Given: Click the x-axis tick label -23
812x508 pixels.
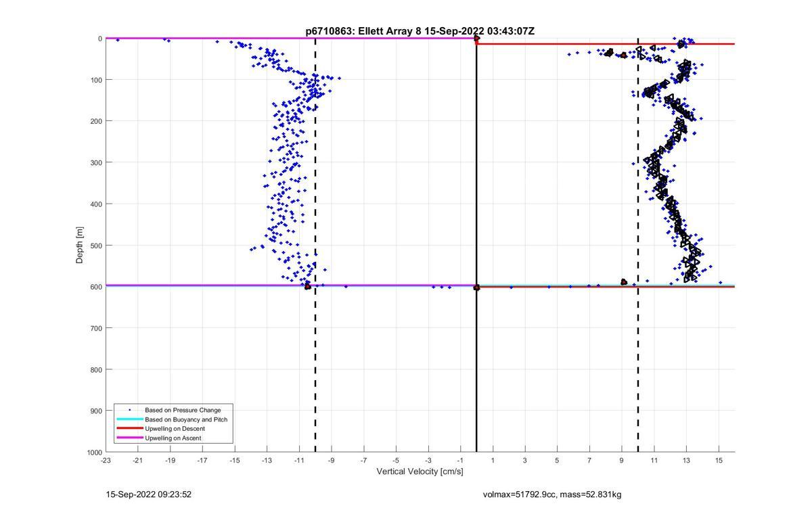Looking at the screenshot, I should 106,461.
